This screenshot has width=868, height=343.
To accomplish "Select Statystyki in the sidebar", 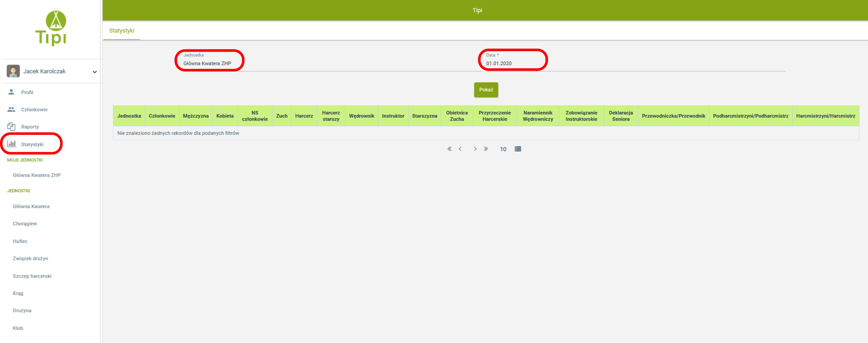I will pyautogui.click(x=32, y=144).
